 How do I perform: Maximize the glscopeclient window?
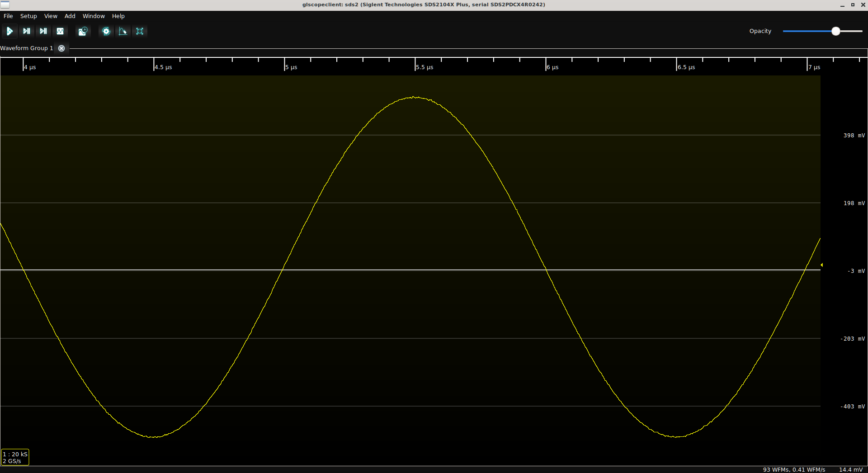coord(853,5)
